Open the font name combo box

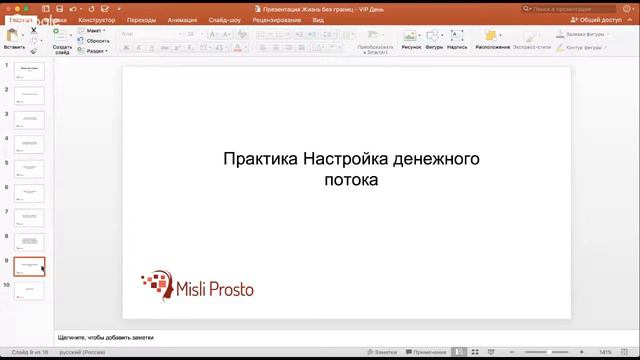pyautogui.click(x=151, y=34)
